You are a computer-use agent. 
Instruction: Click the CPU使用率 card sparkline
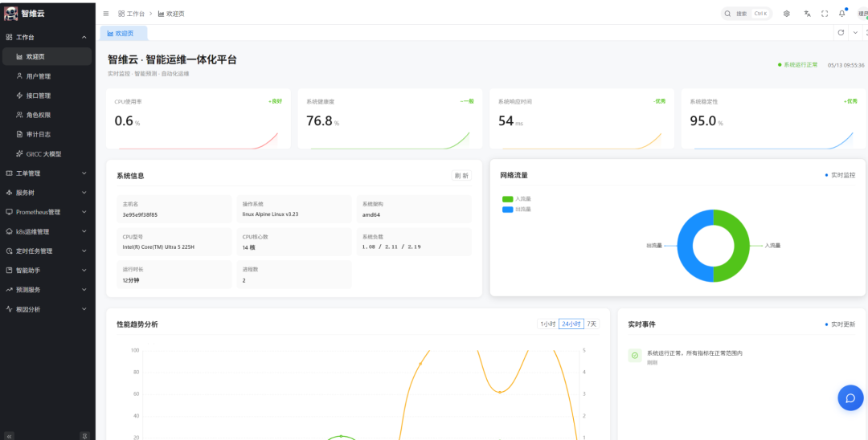(x=199, y=141)
